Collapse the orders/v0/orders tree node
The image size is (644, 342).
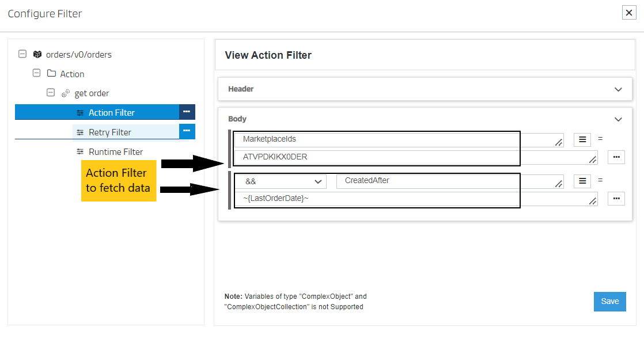click(22, 54)
